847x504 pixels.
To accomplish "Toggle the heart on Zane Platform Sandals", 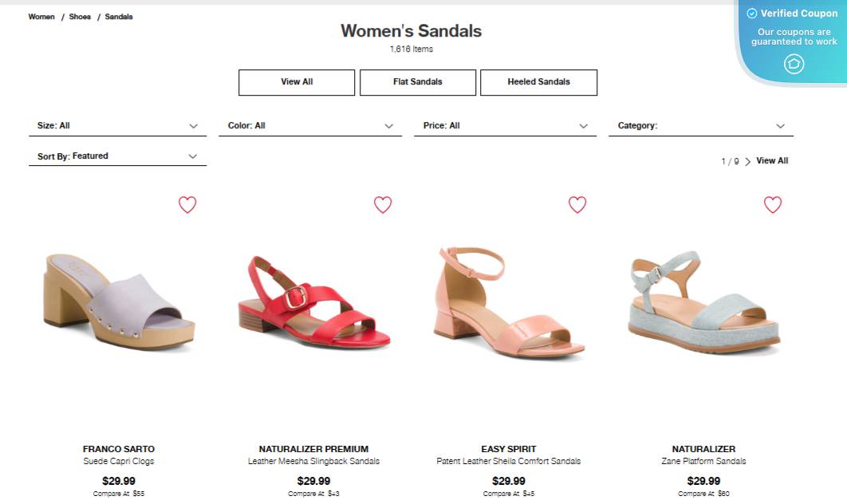I will point(772,205).
